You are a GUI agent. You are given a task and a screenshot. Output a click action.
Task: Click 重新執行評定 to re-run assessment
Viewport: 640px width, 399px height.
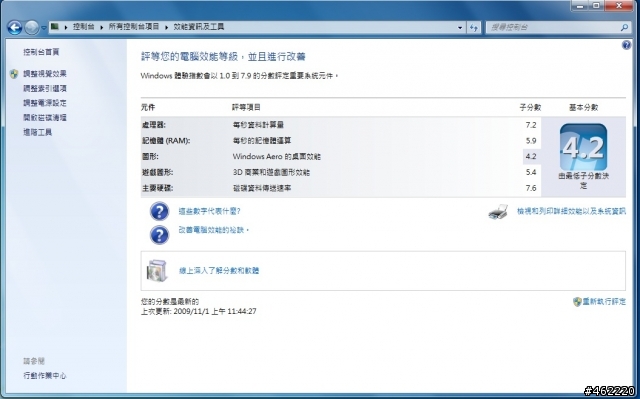604,301
